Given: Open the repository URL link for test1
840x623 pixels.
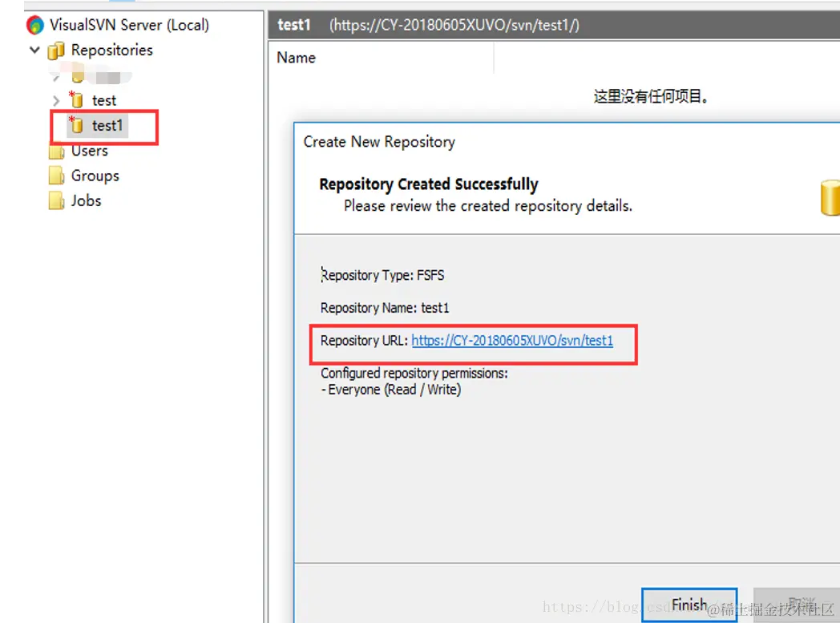Looking at the screenshot, I should (512, 341).
